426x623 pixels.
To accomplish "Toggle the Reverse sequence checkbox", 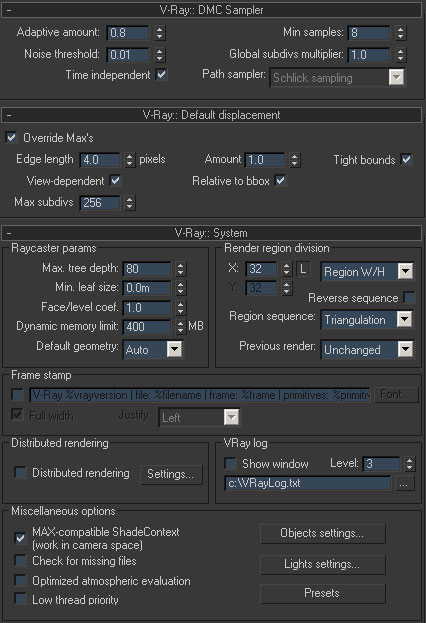I will [409, 297].
